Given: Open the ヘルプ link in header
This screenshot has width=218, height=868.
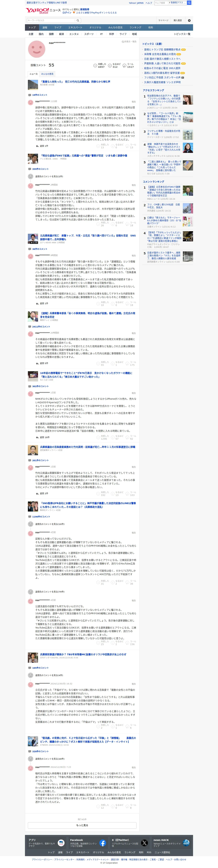Looking at the screenshot, I should tap(149, 3).
